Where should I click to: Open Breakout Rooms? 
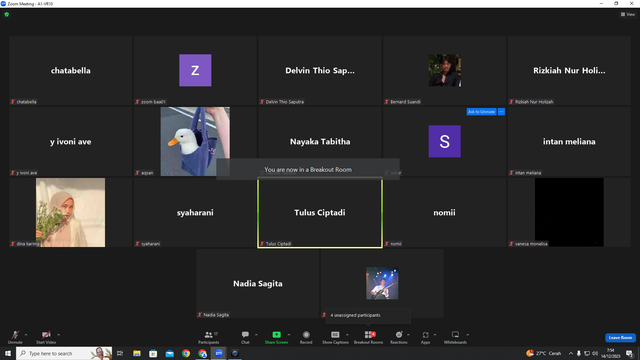pyautogui.click(x=368, y=337)
